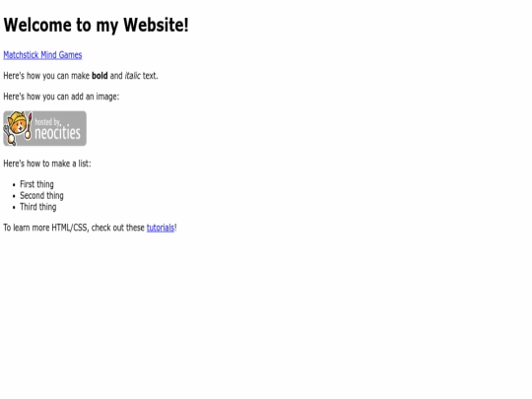Click the 'Here's how to make a list' text

[x=47, y=164]
